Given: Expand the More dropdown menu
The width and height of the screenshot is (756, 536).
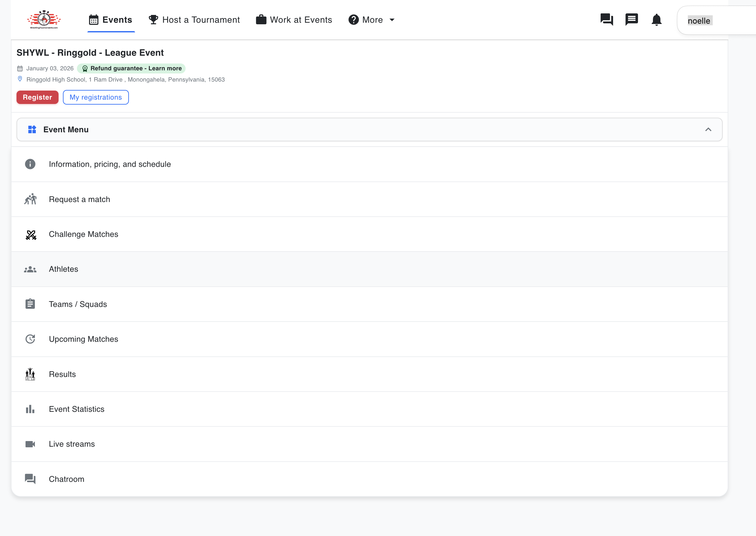Looking at the screenshot, I should click(372, 20).
